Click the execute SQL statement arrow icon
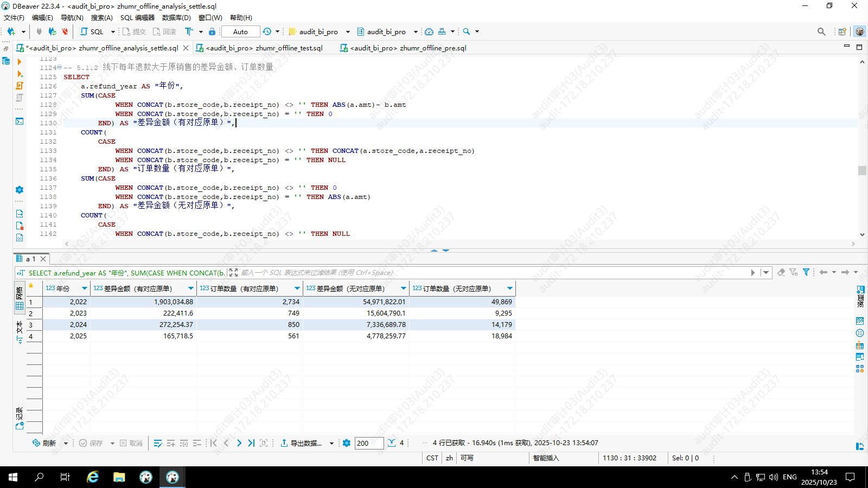 click(x=20, y=62)
